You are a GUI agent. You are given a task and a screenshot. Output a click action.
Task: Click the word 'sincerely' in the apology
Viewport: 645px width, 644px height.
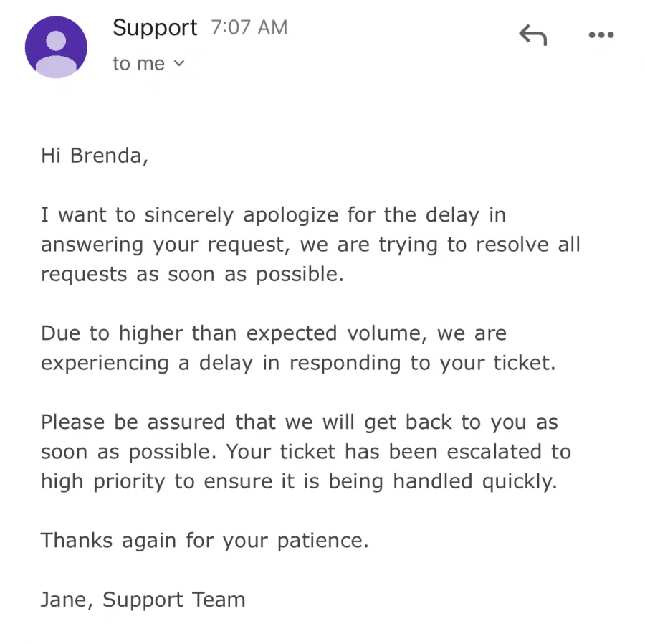coord(188,215)
